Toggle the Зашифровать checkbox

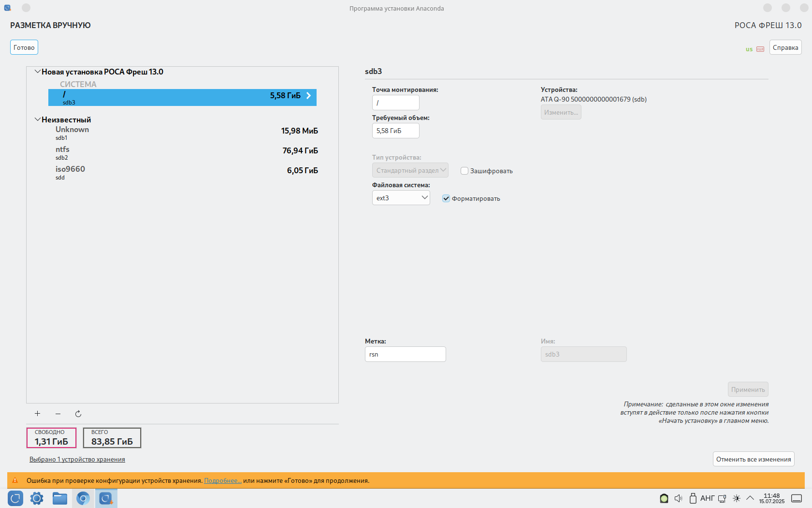coord(464,171)
